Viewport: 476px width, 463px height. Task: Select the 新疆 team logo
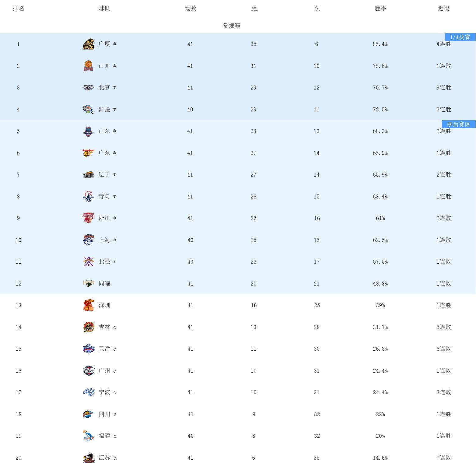coord(88,110)
